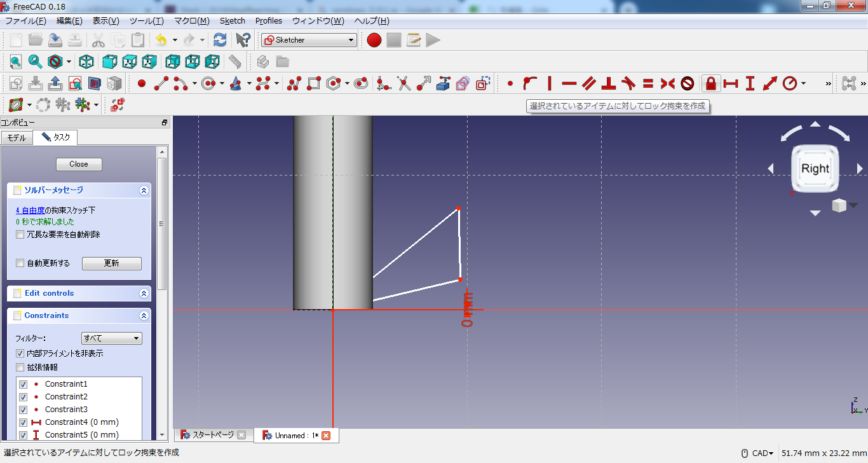Apply horizontal constraint
Screen dimensions: 868x463
coord(569,83)
